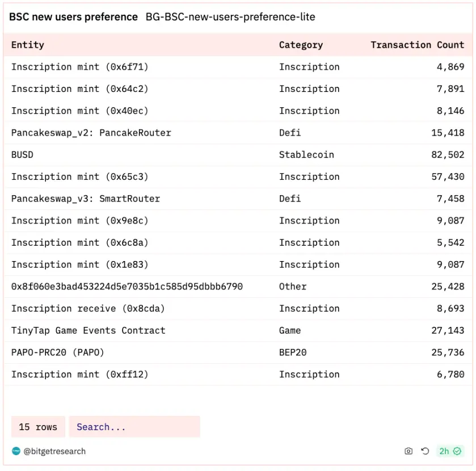
Task: Click the bitgetresearch avatar icon
Action: click(x=16, y=451)
